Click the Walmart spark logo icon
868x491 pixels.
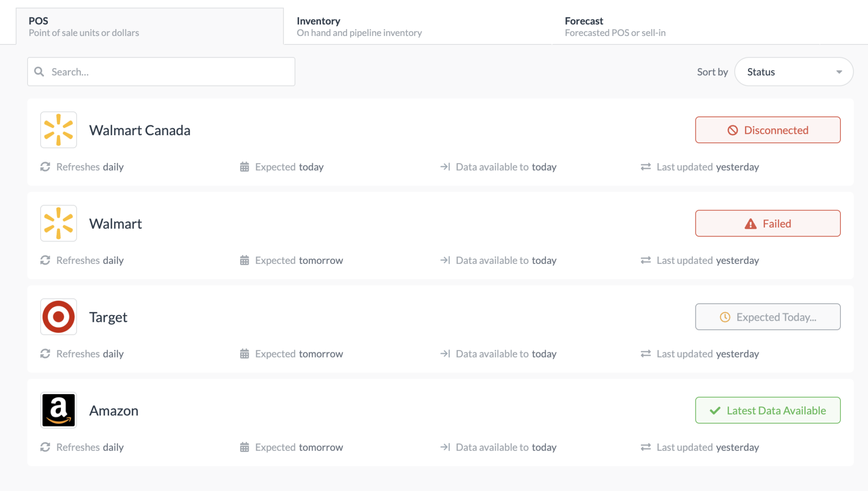pyautogui.click(x=58, y=223)
